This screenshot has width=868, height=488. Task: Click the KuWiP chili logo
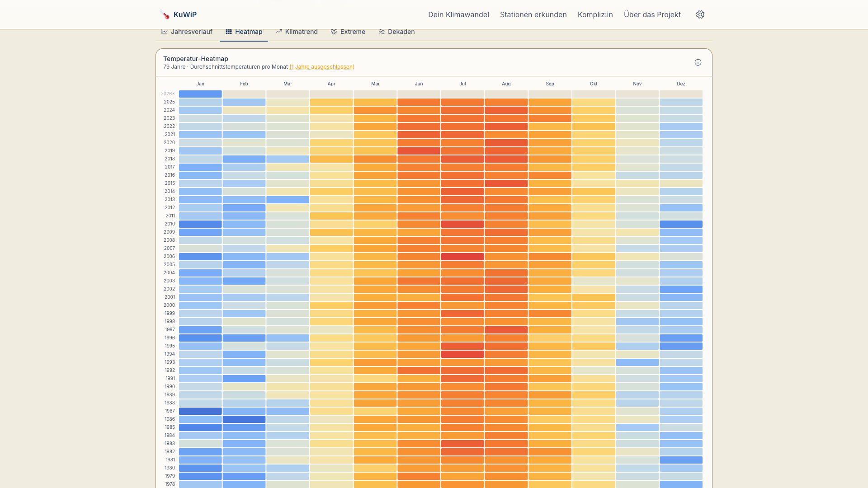[x=164, y=14]
